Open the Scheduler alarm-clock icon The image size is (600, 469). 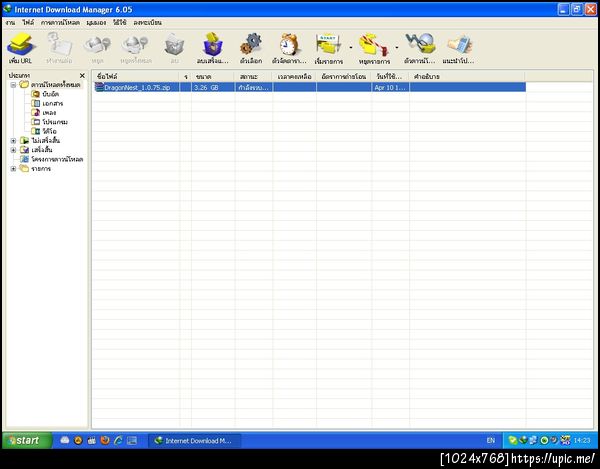[x=289, y=48]
